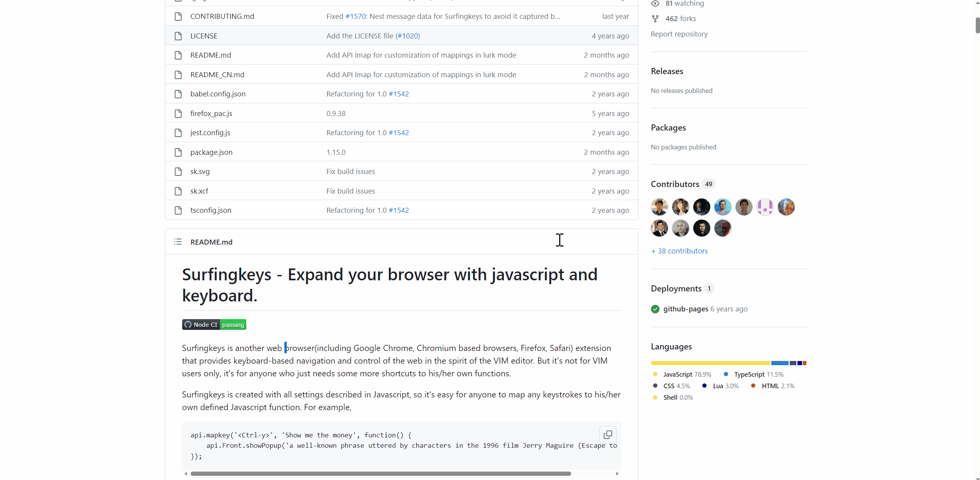Image resolution: width=980 pixels, height=480 pixels.
Task: Click green success check beside github-pages
Action: pyautogui.click(x=654, y=309)
